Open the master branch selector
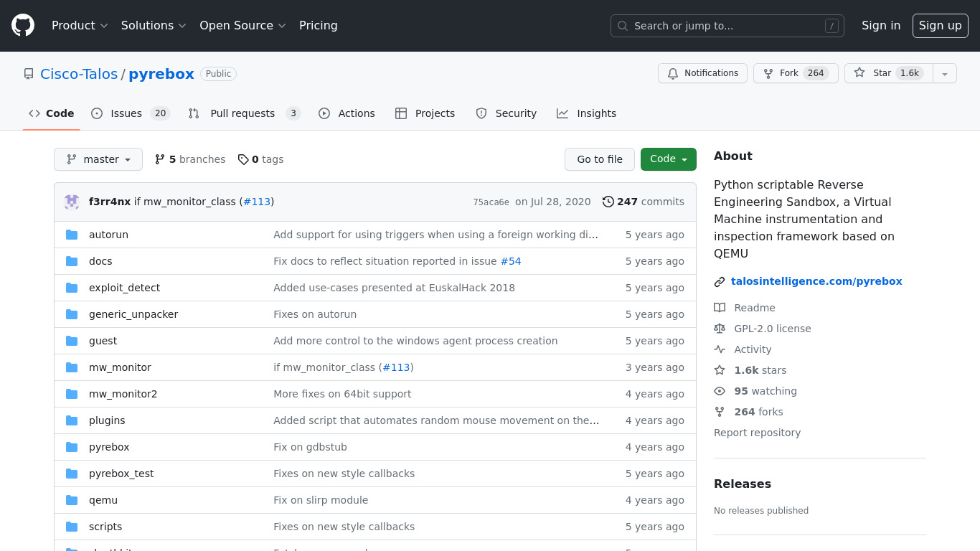The height and width of the screenshot is (551, 980). pyautogui.click(x=98, y=159)
